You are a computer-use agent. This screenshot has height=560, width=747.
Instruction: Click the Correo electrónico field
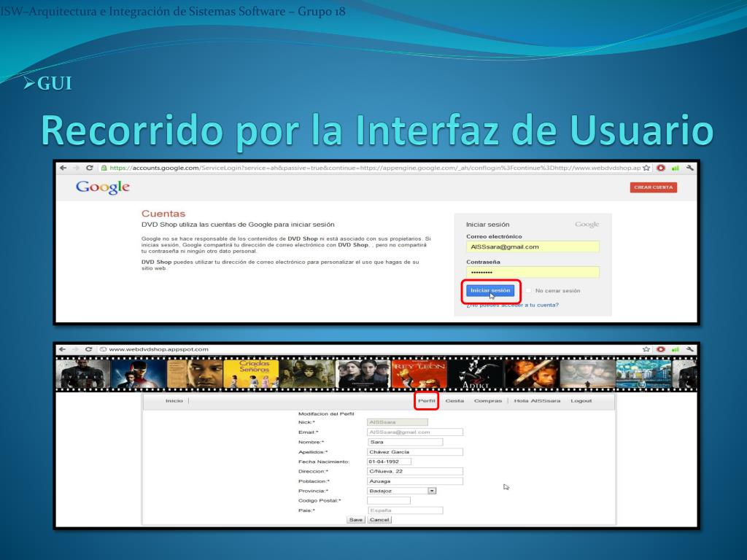coord(533,246)
